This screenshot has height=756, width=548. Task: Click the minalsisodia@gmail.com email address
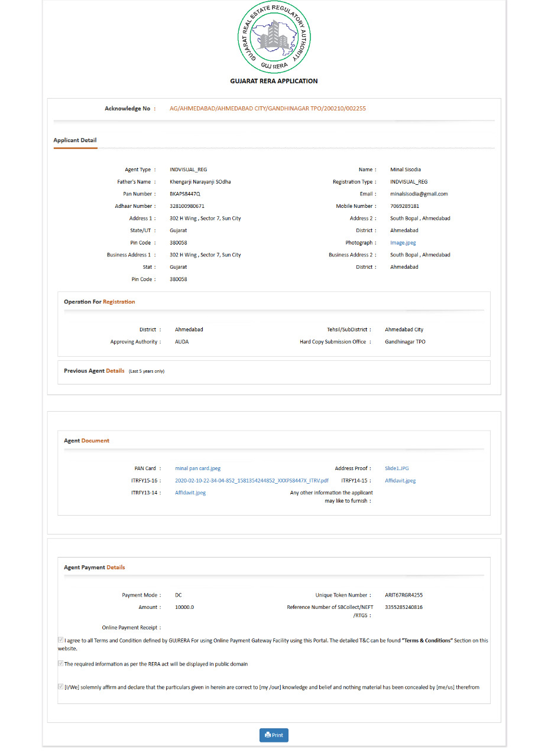[419, 194]
